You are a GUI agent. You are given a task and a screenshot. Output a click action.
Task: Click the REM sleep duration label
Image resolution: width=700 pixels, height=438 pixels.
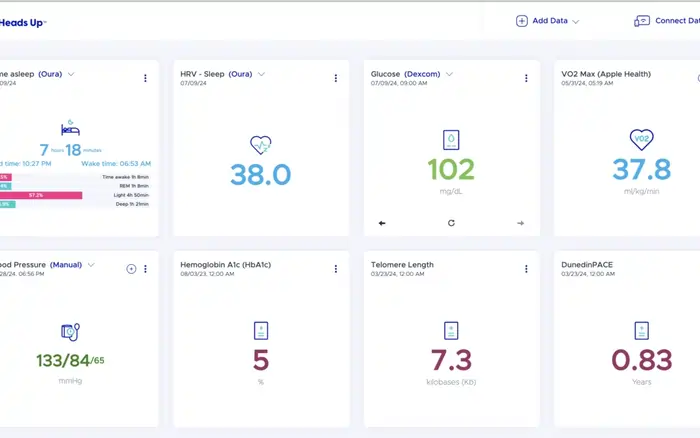coord(134,186)
